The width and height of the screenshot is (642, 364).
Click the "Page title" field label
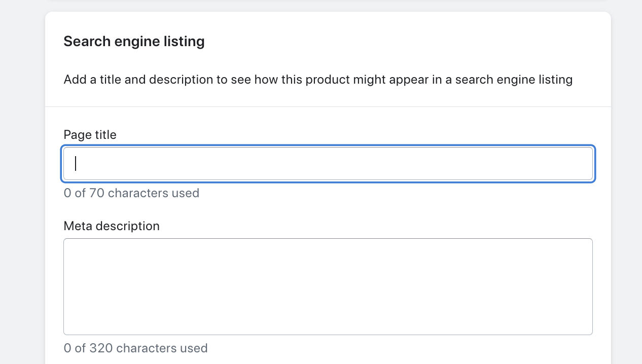(90, 135)
